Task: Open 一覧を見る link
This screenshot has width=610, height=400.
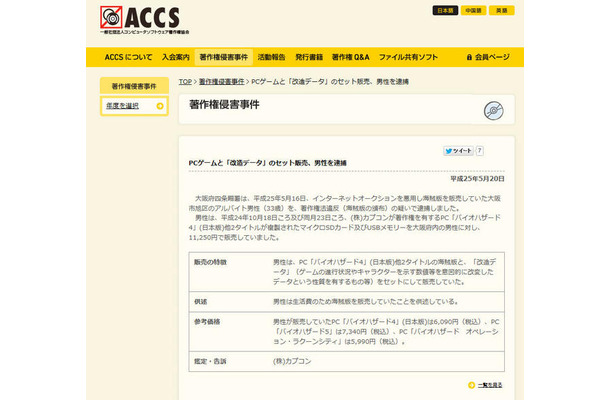Action: [x=490, y=385]
